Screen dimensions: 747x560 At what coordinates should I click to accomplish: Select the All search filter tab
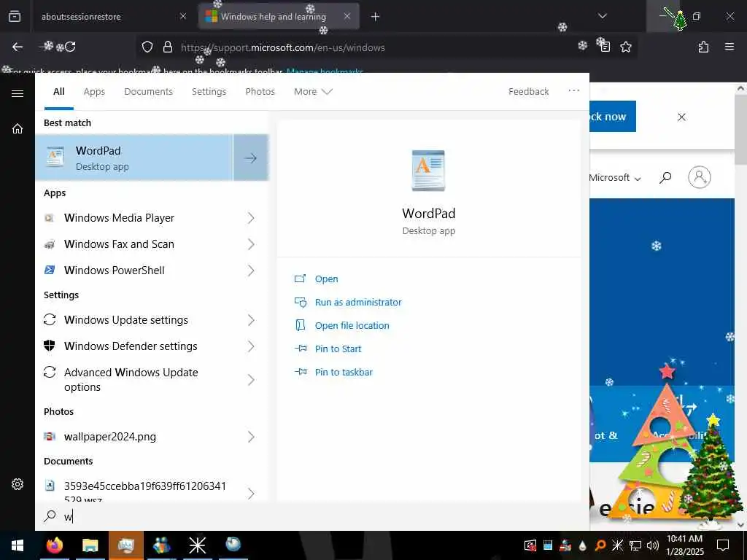pos(59,91)
